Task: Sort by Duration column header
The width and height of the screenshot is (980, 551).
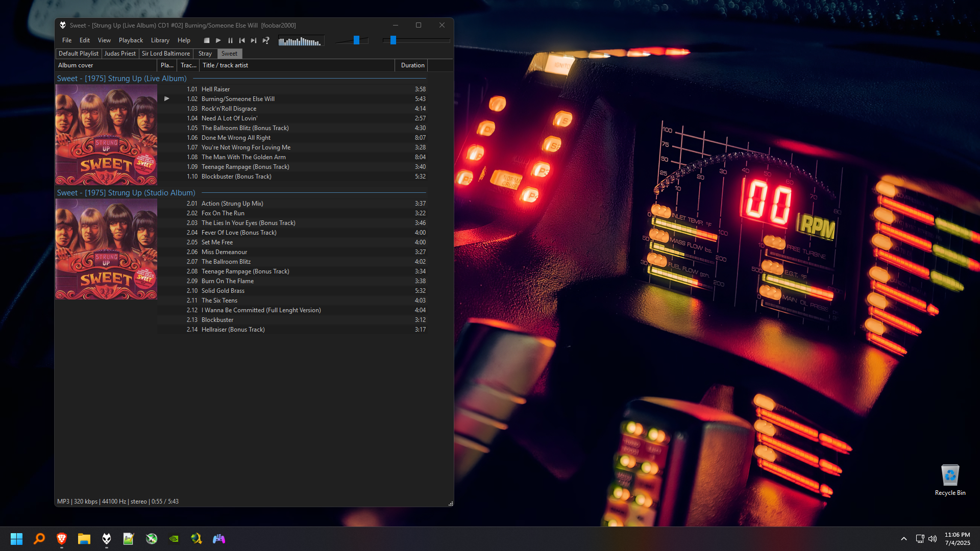Action: [x=411, y=65]
